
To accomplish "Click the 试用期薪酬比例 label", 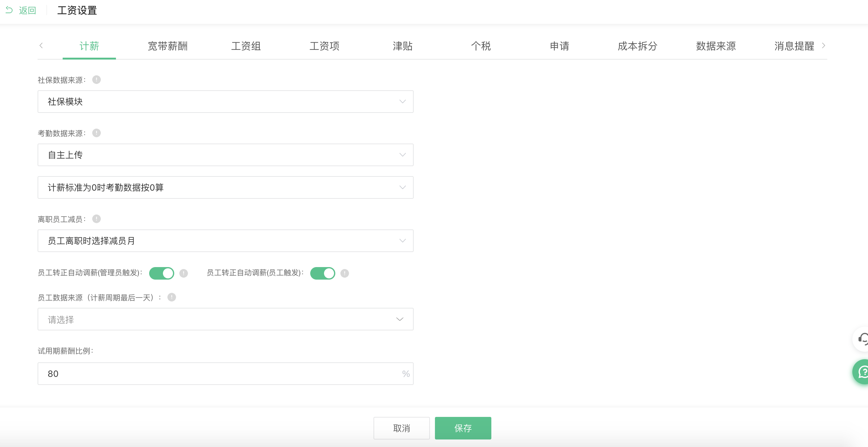I will pyautogui.click(x=65, y=351).
